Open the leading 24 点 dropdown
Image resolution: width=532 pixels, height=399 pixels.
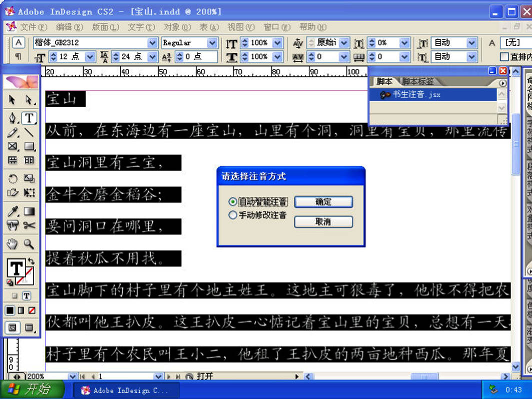(x=152, y=56)
